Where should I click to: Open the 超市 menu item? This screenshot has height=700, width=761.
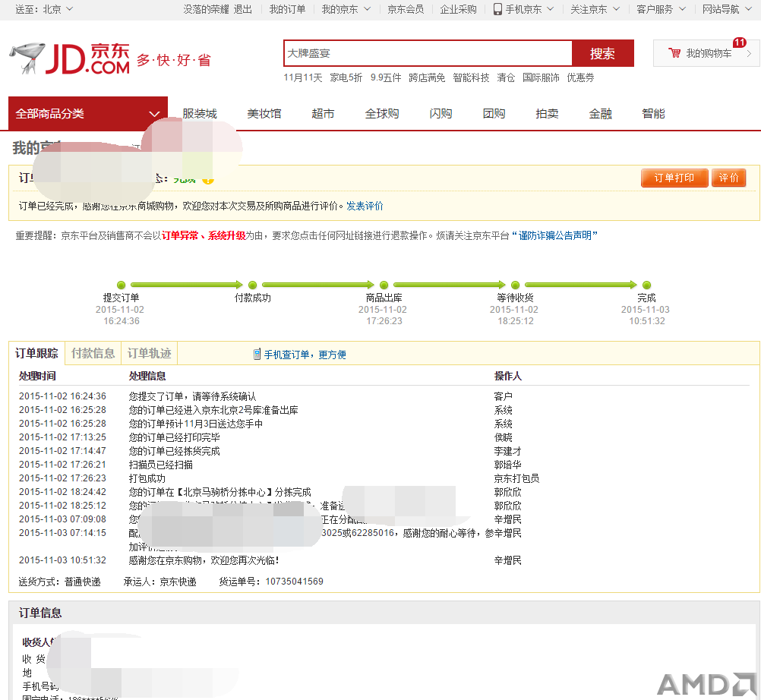pos(323,114)
